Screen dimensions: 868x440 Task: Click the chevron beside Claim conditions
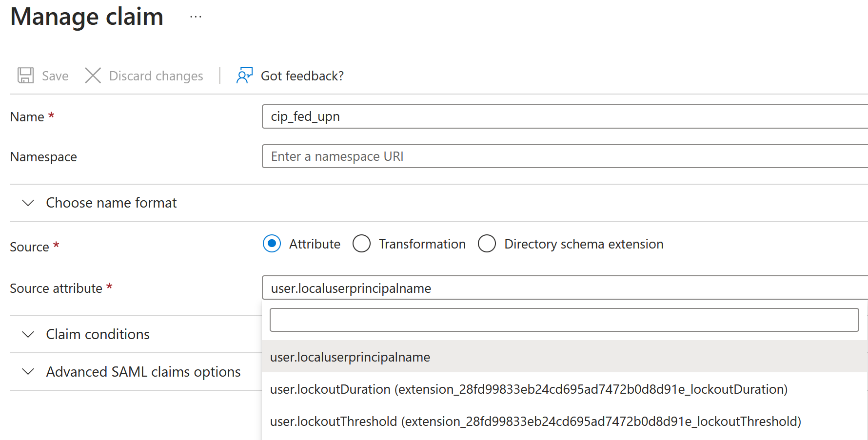[x=28, y=334]
